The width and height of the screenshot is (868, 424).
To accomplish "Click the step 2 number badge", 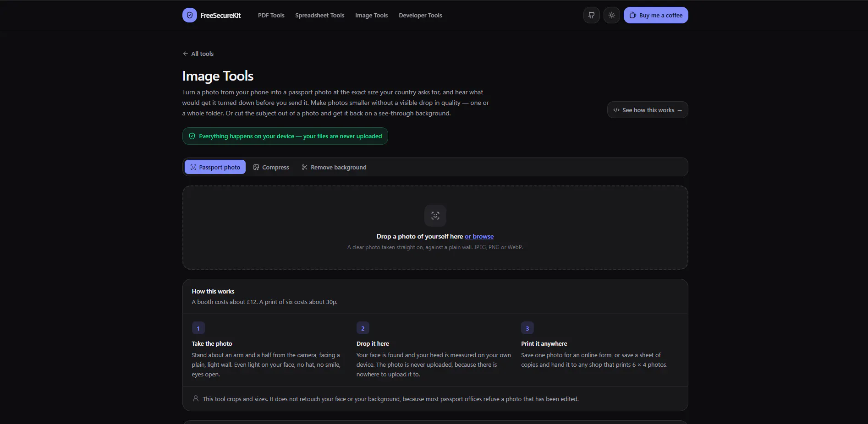I will pyautogui.click(x=363, y=328).
